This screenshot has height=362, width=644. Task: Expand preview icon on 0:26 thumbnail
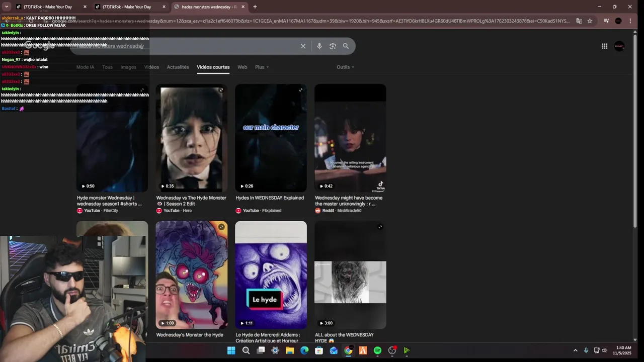click(300, 90)
